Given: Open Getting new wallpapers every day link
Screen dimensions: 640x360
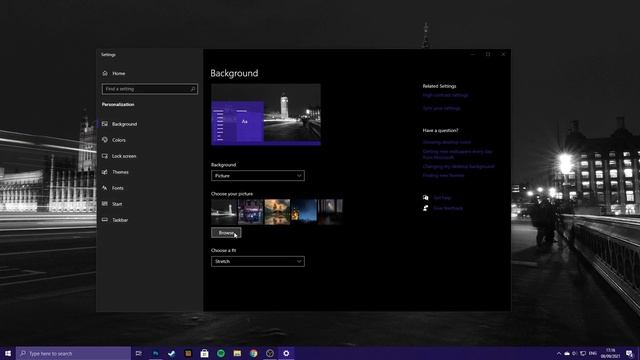Looking at the screenshot, I should [x=458, y=154].
